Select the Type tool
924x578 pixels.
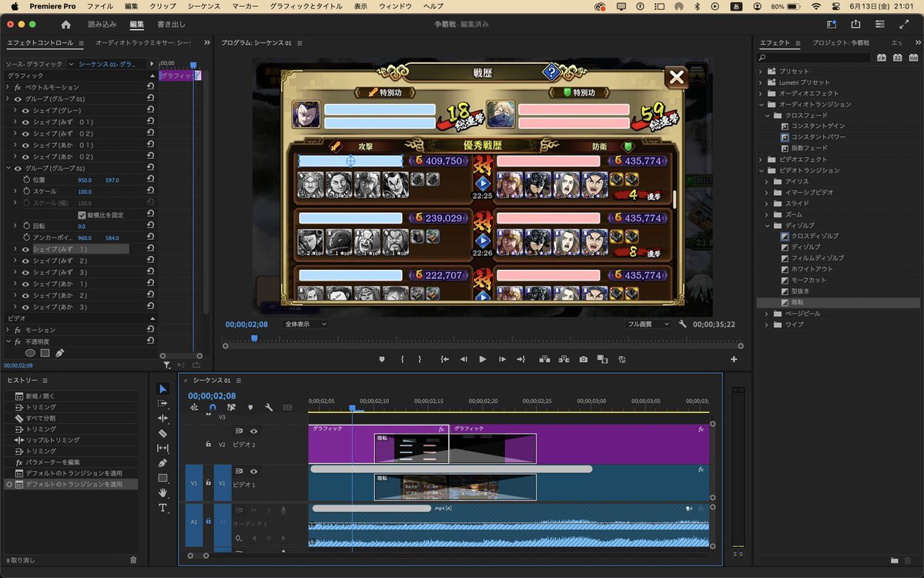tap(162, 508)
